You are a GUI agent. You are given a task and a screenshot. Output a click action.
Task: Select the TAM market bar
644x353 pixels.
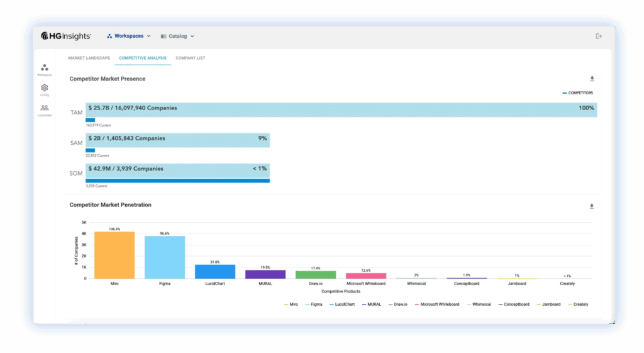341,109
